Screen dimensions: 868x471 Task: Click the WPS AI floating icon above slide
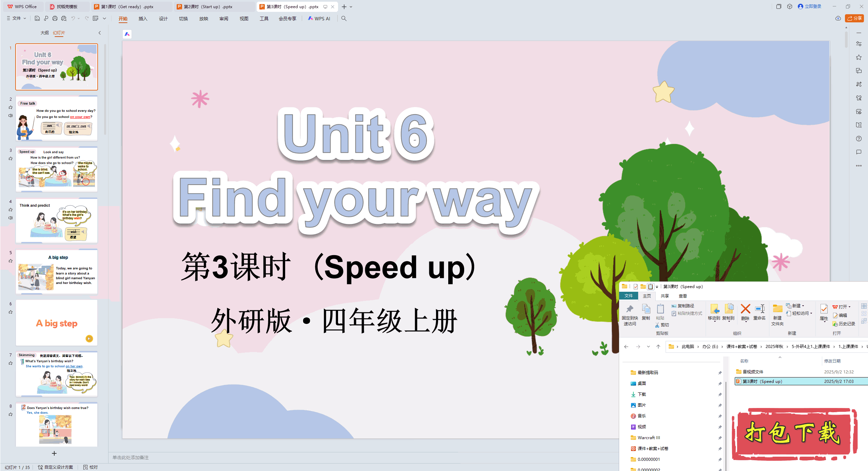127,34
